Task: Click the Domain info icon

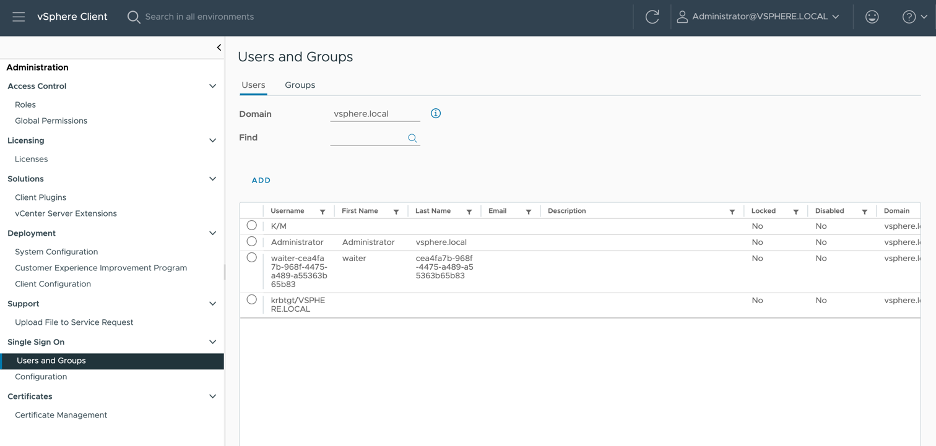Action: click(x=436, y=113)
